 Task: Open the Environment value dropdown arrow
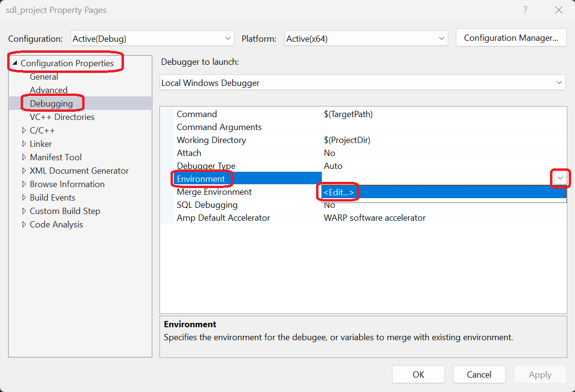pyautogui.click(x=560, y=178)
